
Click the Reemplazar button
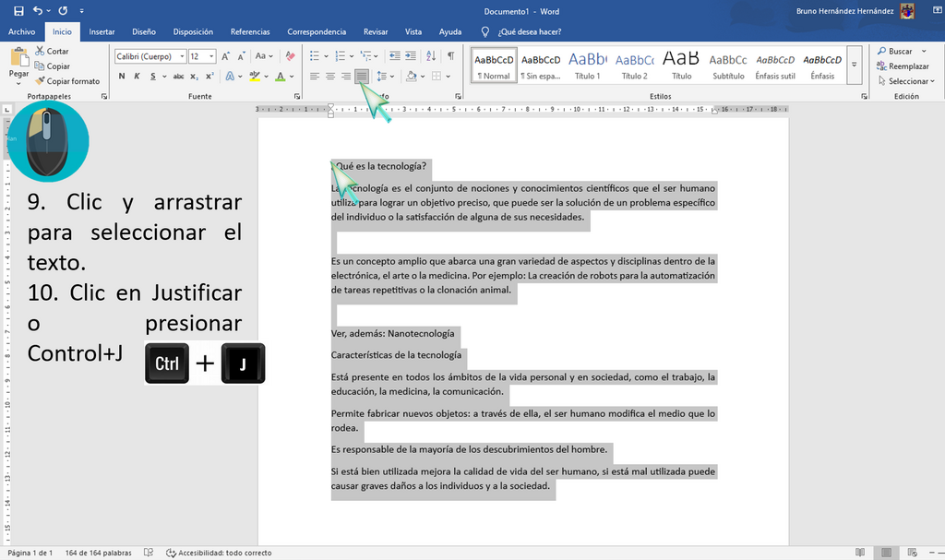pyautogui.click(x=903, y=66)
